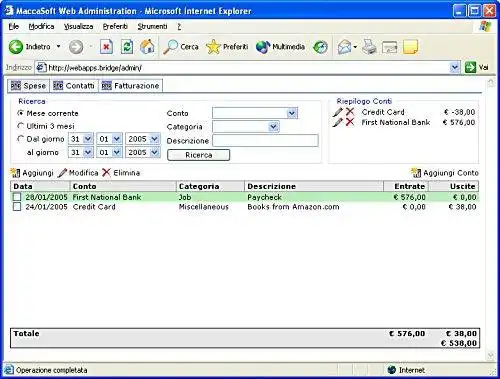Image resolution: width=500 pixels, height=379 pixels.
Task: Click Elimina to delete entry
Action: point(121,173)
